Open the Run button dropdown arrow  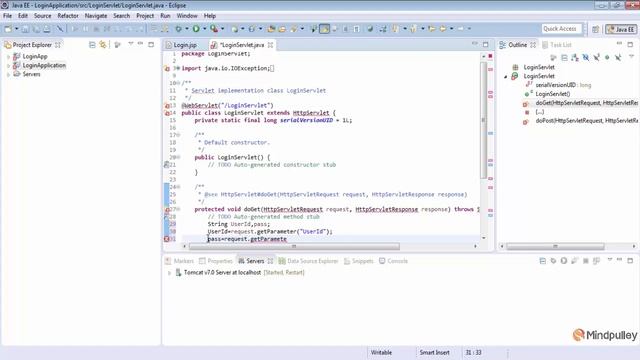[204, 29]
